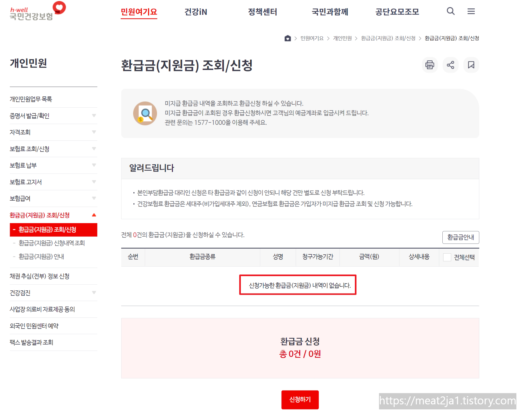Open 환급금(지원금) 신청내역 조회 sidebar link
527x420 pixels.
(52, 243)
